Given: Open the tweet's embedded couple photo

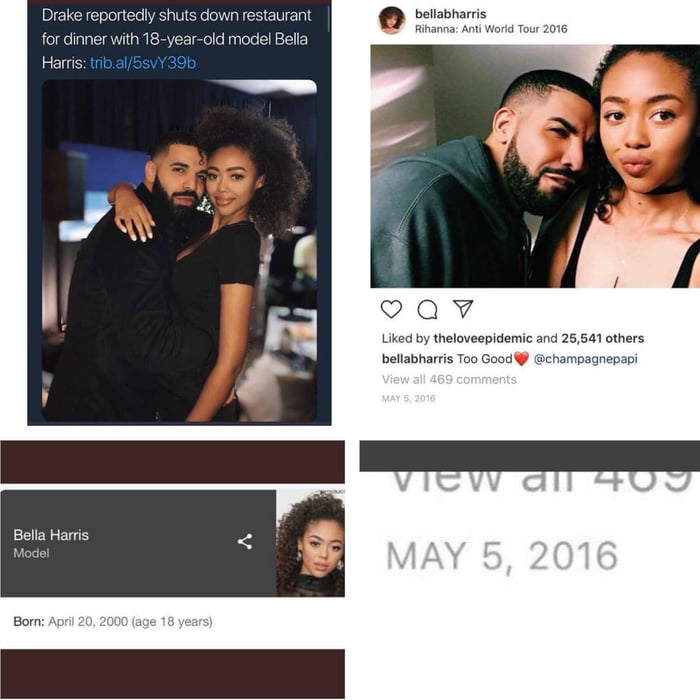Looking at the screenshot, I should coord(179,250).
